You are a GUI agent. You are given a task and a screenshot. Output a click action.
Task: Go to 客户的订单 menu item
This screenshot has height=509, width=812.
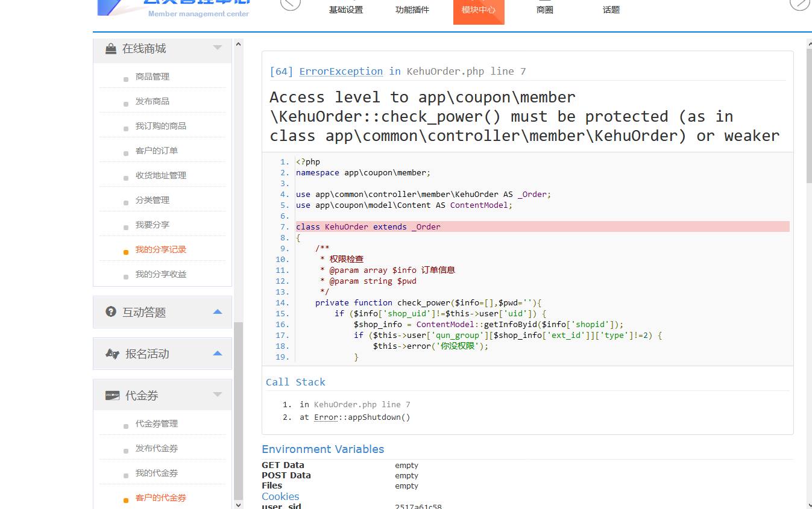(157, 151)
